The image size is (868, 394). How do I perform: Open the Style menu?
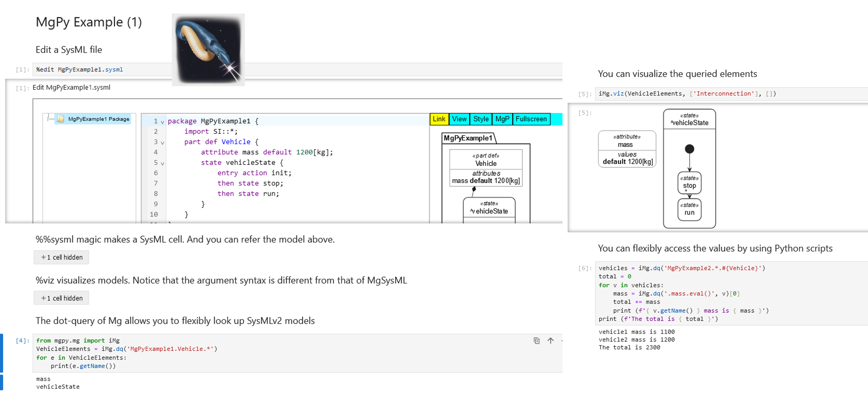[x=480, y=119]
